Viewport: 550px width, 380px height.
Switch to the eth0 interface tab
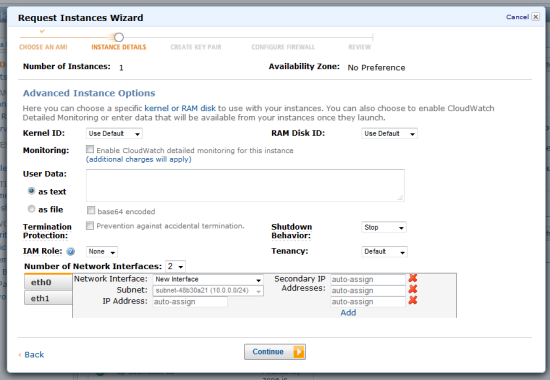[48, 282]
